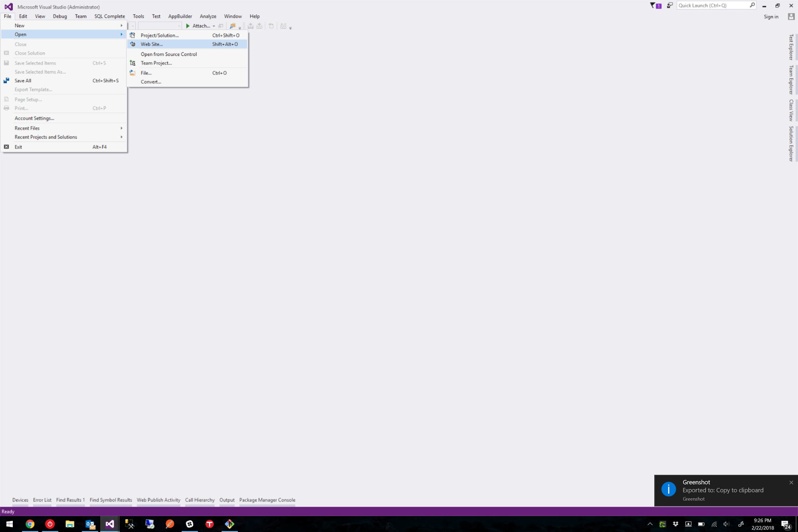Switch to the Error List tab
Screen dimensions: 798x532
[42, 500]
